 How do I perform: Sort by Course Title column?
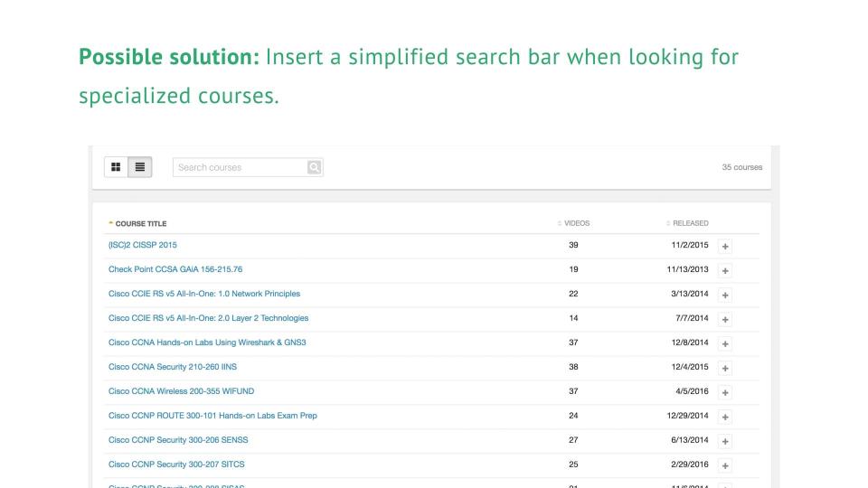140,223
